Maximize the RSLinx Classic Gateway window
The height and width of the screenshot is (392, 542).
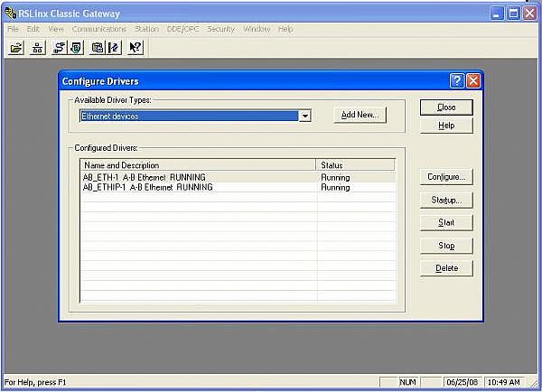513,14
